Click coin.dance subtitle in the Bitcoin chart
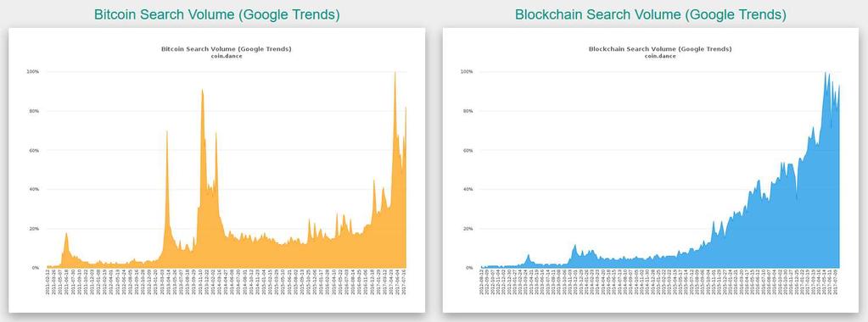Viewport: 868px width, 322px height. click(x=226, y=56)
